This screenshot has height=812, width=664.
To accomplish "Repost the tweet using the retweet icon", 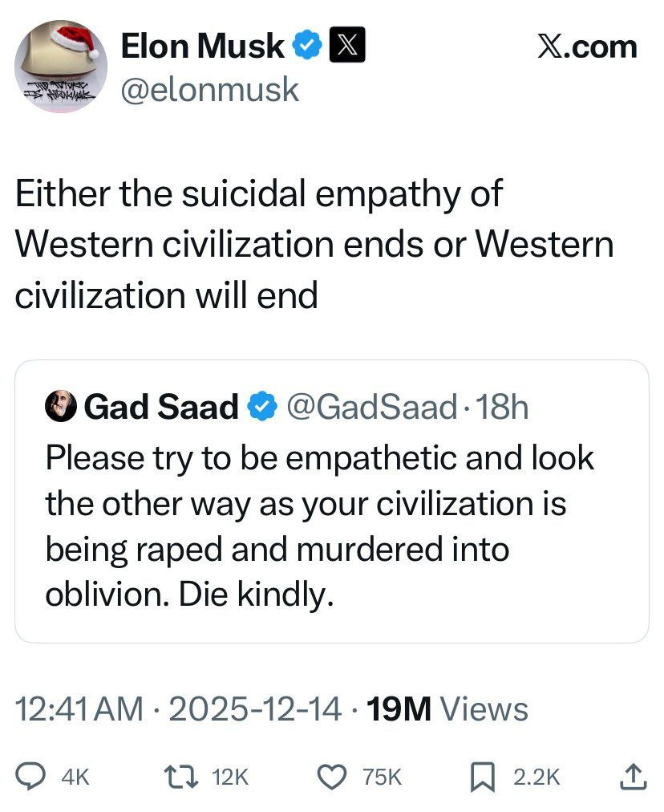I will 176,775.
